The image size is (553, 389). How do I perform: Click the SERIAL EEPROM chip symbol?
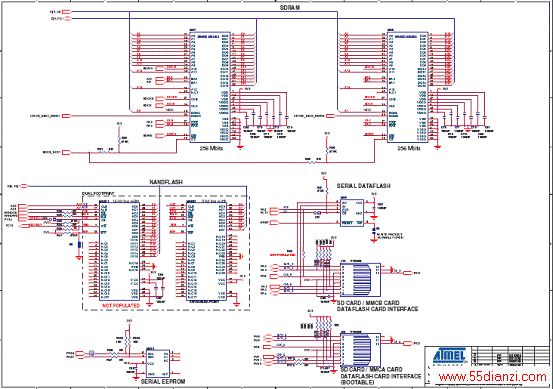click(158, 363)
